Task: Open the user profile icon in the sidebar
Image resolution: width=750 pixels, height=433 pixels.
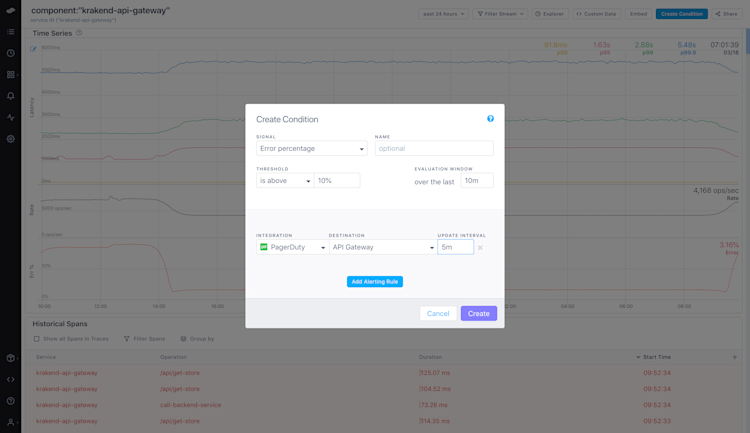Action: 11,422
